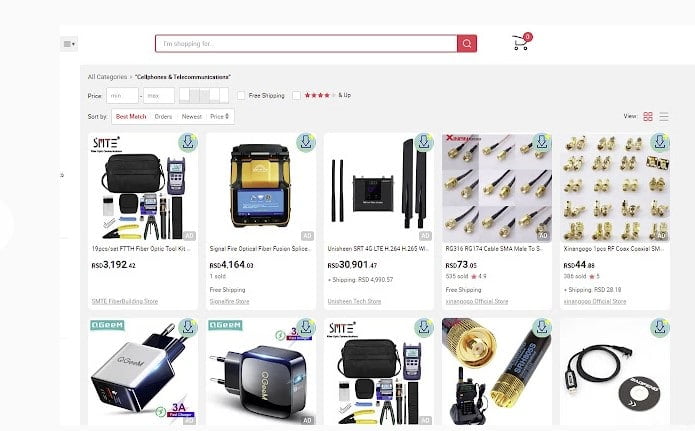695x431 pixels.
Task: Sort results by Orders
Action: (163, 116)
